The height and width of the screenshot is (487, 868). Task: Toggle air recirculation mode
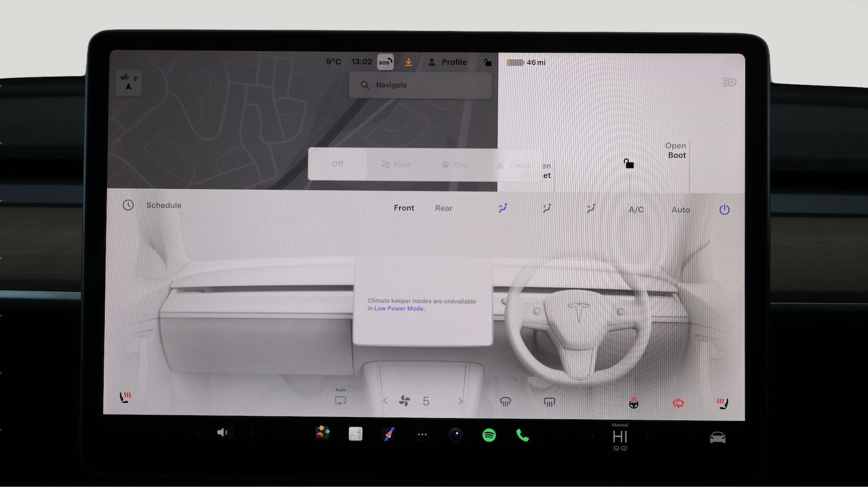tap(340, 400)
